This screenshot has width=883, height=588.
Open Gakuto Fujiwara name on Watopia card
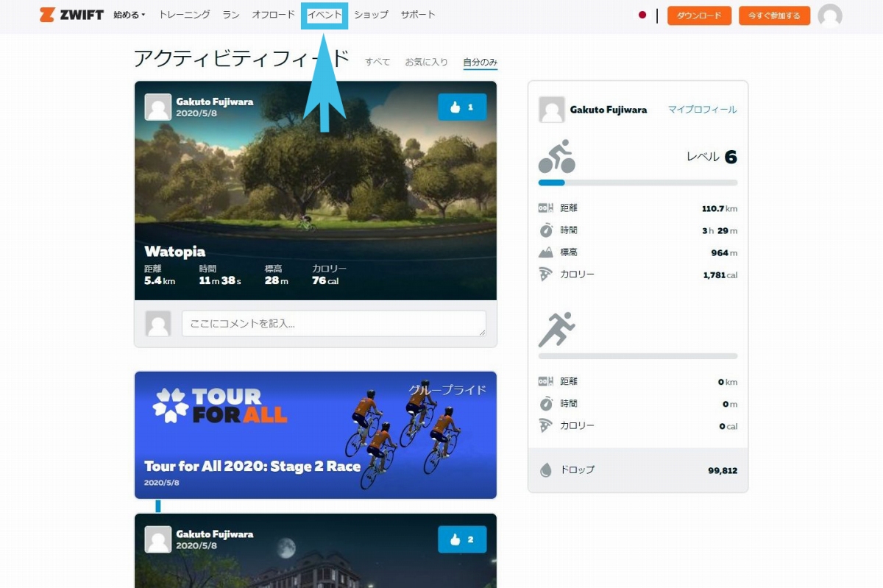tap(215, 102)
